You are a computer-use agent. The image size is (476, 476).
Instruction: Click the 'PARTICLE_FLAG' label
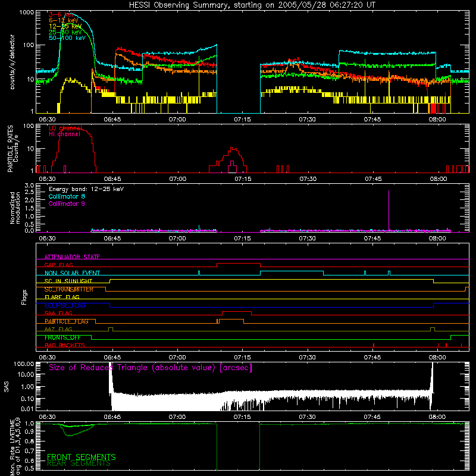67,321
